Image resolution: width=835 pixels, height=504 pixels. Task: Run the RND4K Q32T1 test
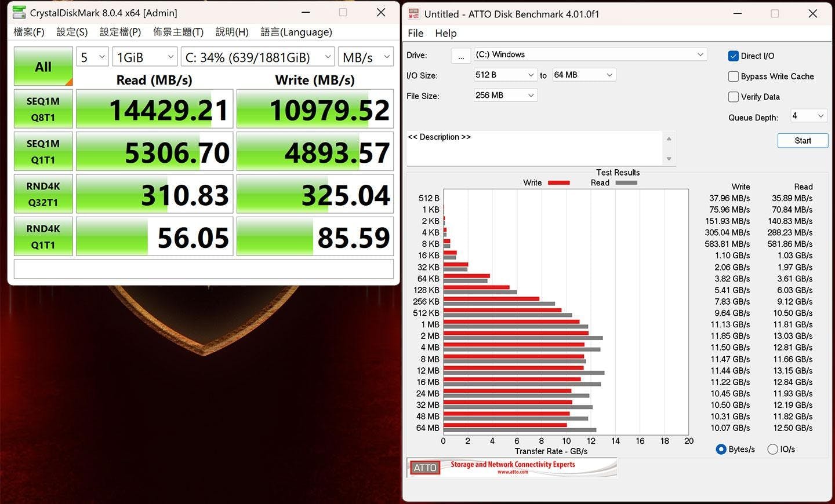(x=43, y=194)
